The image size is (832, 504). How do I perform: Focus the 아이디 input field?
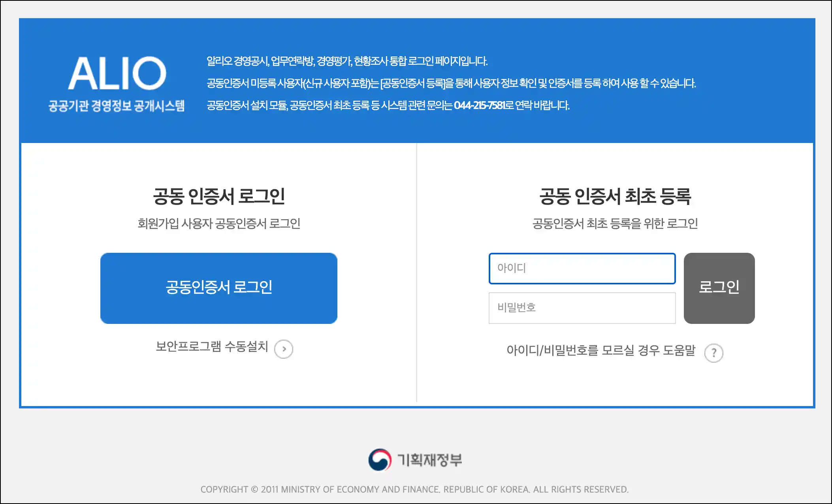pos(582,269)
